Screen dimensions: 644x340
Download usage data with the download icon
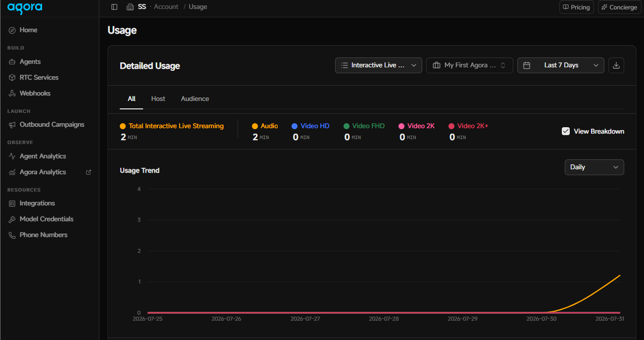coord(616,65)
